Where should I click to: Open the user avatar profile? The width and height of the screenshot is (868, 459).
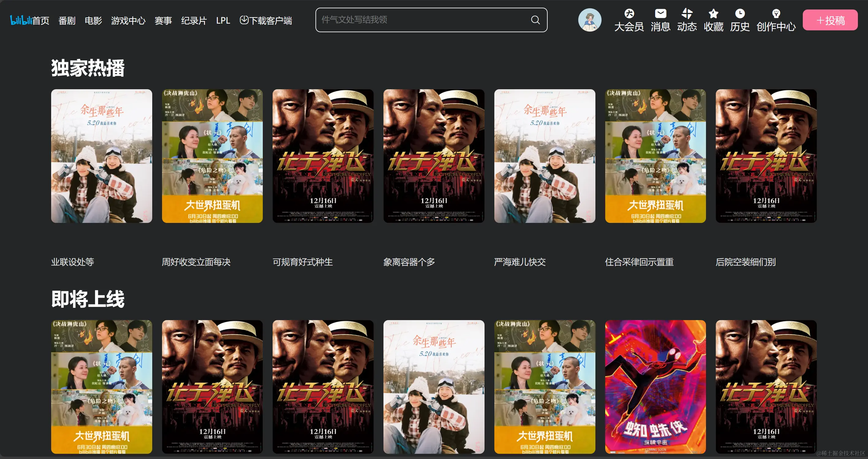click(589, 20)
